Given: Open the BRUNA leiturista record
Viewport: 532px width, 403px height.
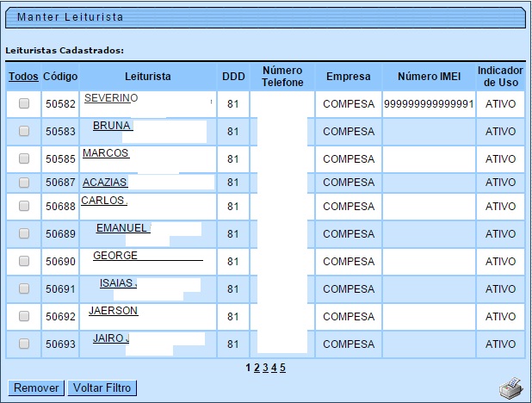Looking at the screenshot, I should point(111,126).
